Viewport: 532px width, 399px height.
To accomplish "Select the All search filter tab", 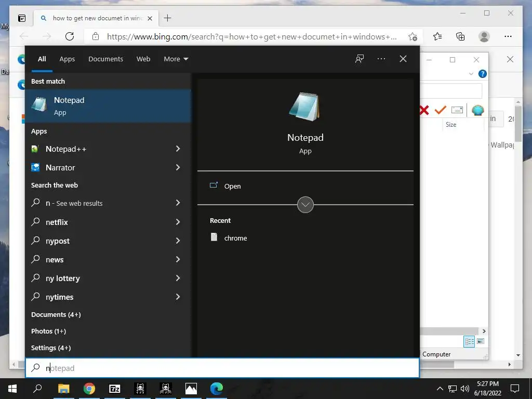I will tap(42, 59).
